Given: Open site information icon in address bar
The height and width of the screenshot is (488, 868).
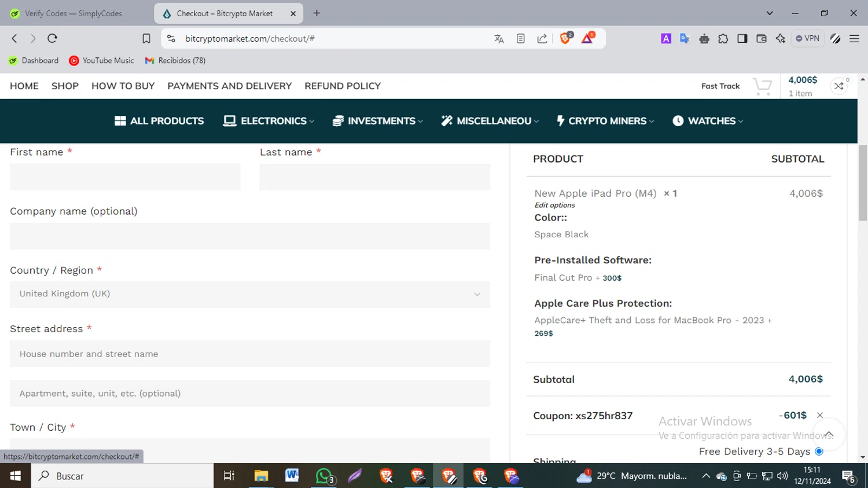Looking at the screenshot, I should pyautogui.click(x=171, y=38).
